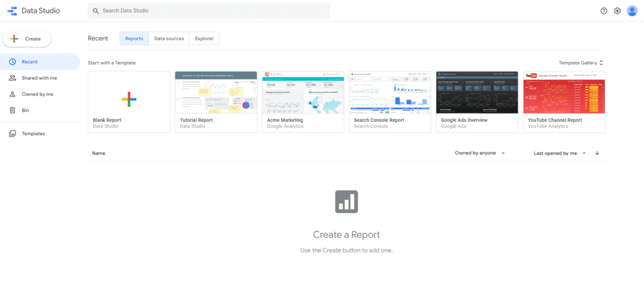Screen dimensions: 644x282
Task: Open the settings gear icon
Action: (x=617, y=11)
